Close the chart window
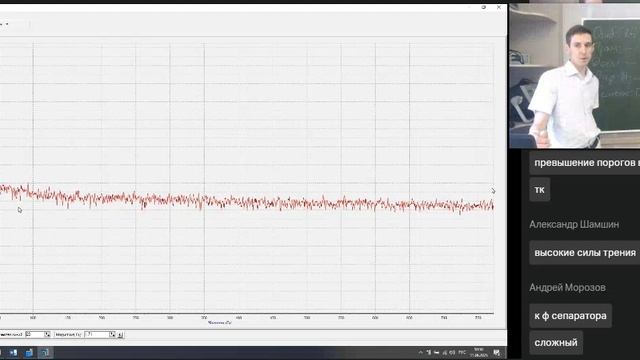The image size is (640, 360). (499, 7)
